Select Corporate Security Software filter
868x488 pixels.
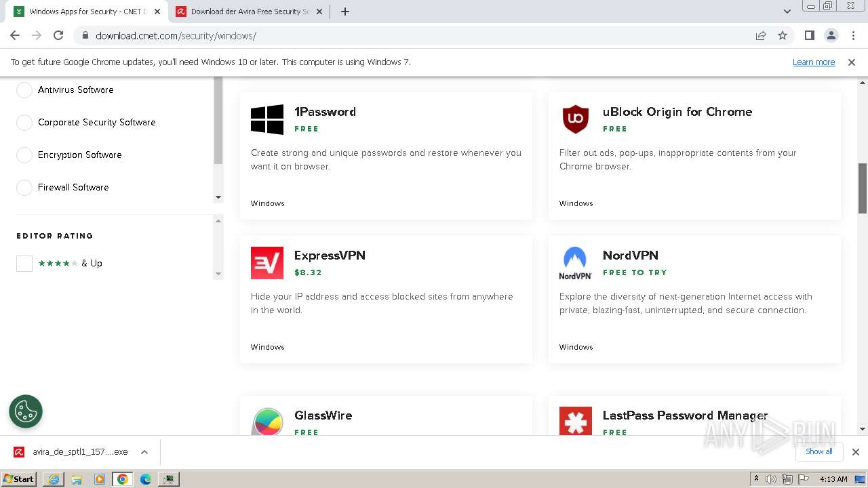[24, 123]
